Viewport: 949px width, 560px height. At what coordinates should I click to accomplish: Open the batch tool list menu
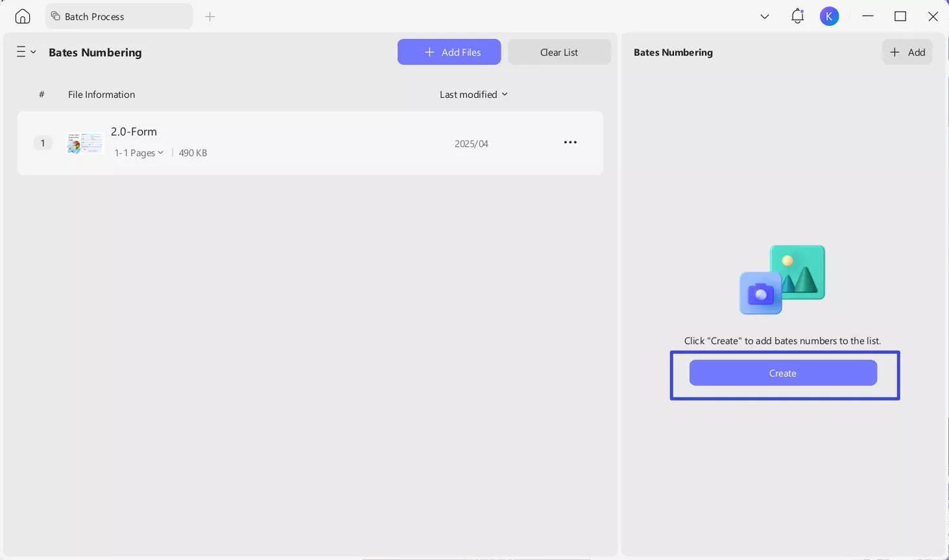[26, 52]
